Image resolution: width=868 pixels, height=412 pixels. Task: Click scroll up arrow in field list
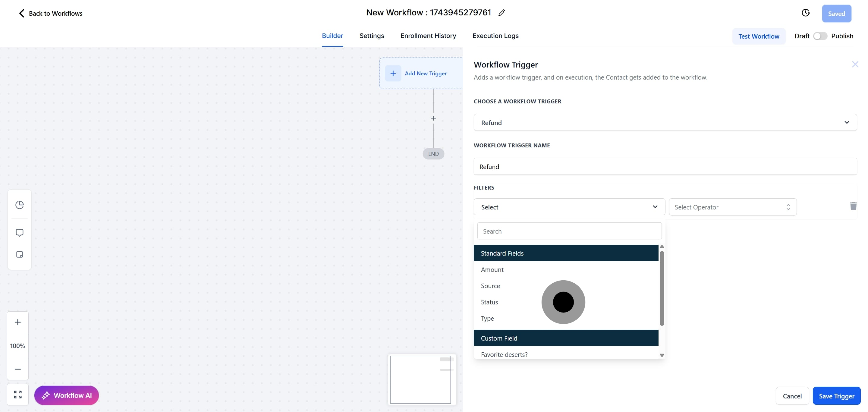pyautogui.click(x=662, y=247)
